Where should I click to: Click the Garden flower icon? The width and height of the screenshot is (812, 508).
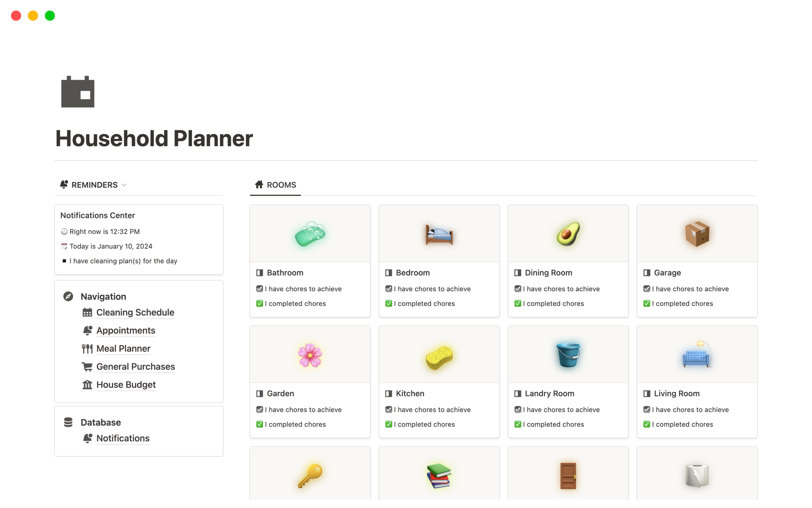click(309, 353)
